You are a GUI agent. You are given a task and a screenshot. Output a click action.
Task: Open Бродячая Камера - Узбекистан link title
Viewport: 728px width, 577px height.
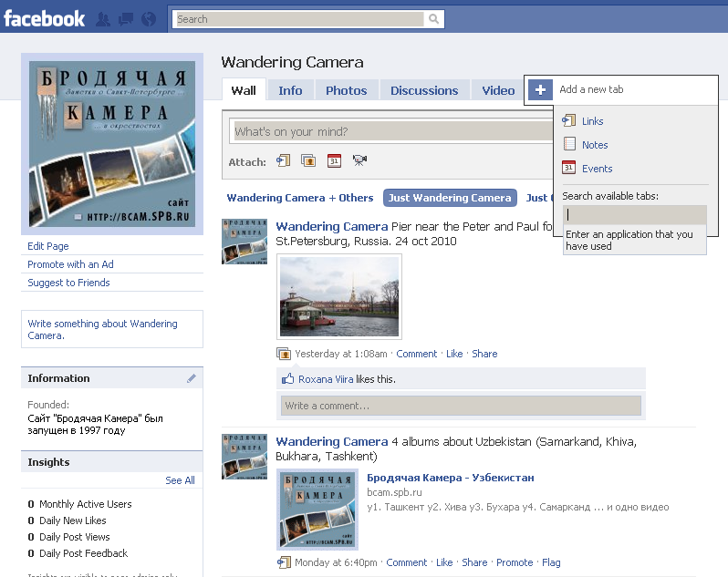(x=451, y=478)
